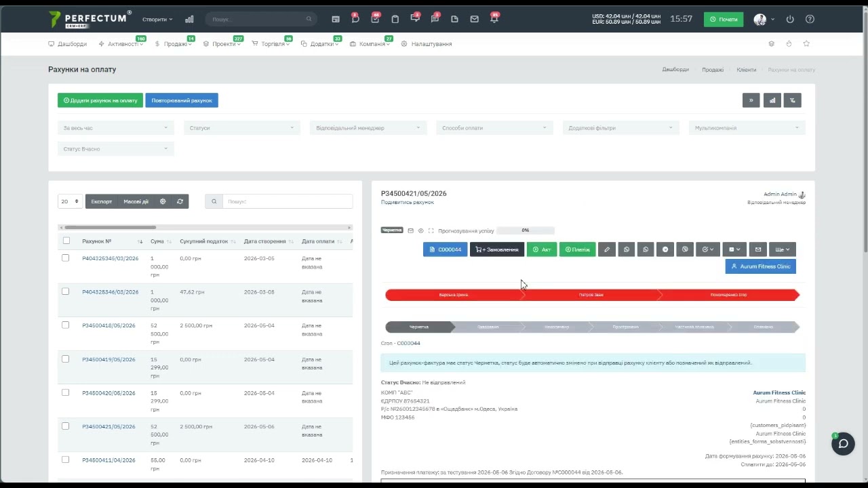Click 'Додати рахунок на оплату' button
This screenshot has height=488, width=868.
click(100, 100)
